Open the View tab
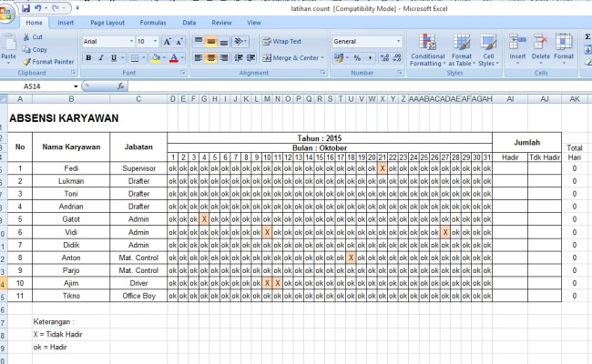This screenshot has height=364, width=592. (x=254, y=23)
